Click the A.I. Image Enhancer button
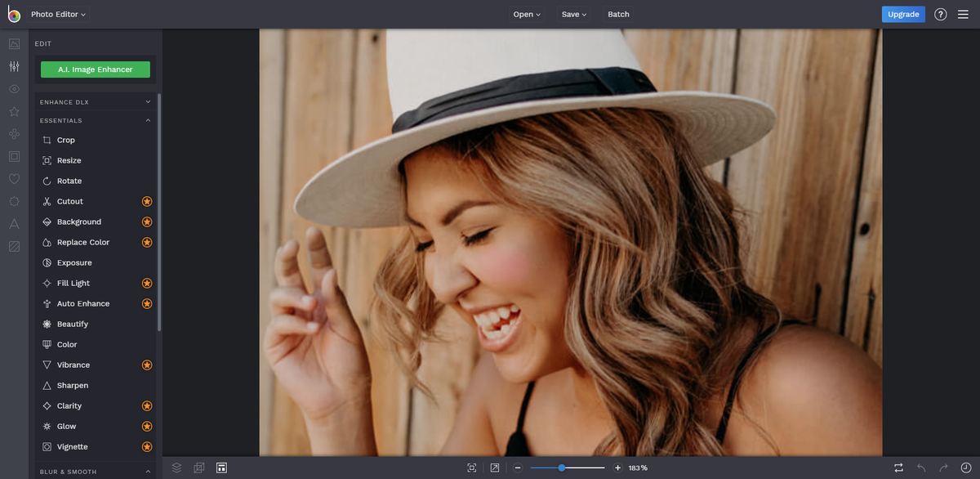This screenshot has height=479, width=980. [96, 69]
